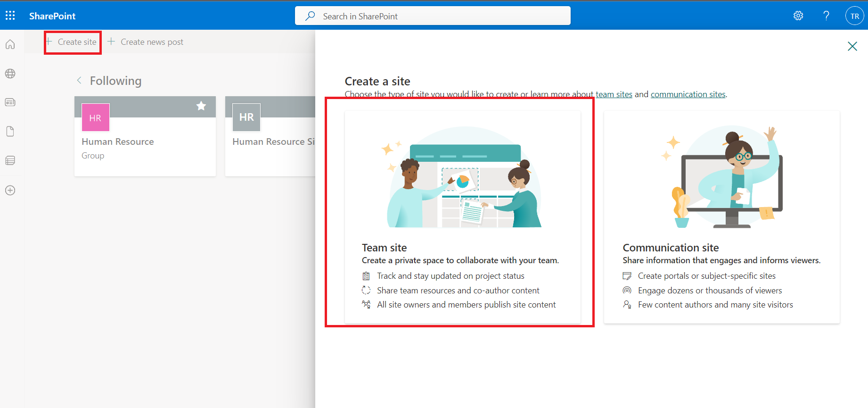Screen dimensions: 868x408
Task: Click the Create plus circle icon
Action: [x=10, y=191]
